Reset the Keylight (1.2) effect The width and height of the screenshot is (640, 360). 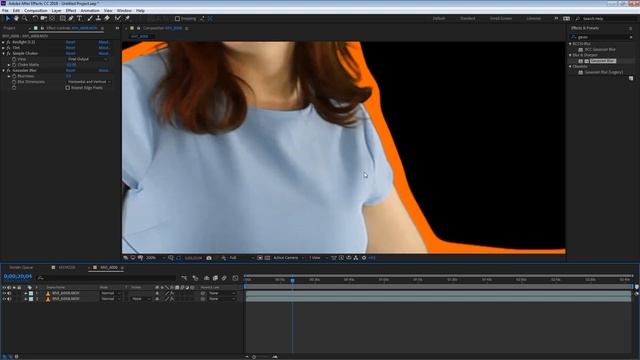[x=71, y=42]
